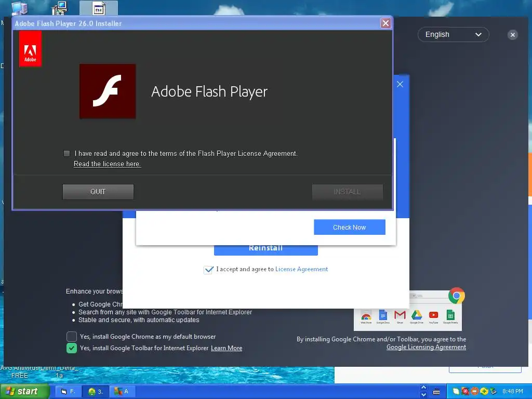Uncheck "install Google Toolbar for Internet Explorer"
This screenshot has height=399, width=532.
pyautogui.click(x=72, y=348)
